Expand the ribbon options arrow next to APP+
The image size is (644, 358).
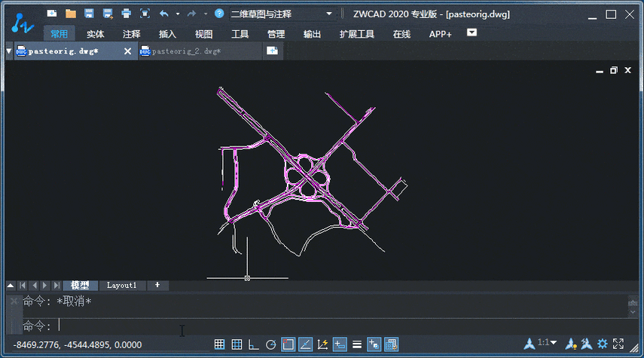pos(472,32)
